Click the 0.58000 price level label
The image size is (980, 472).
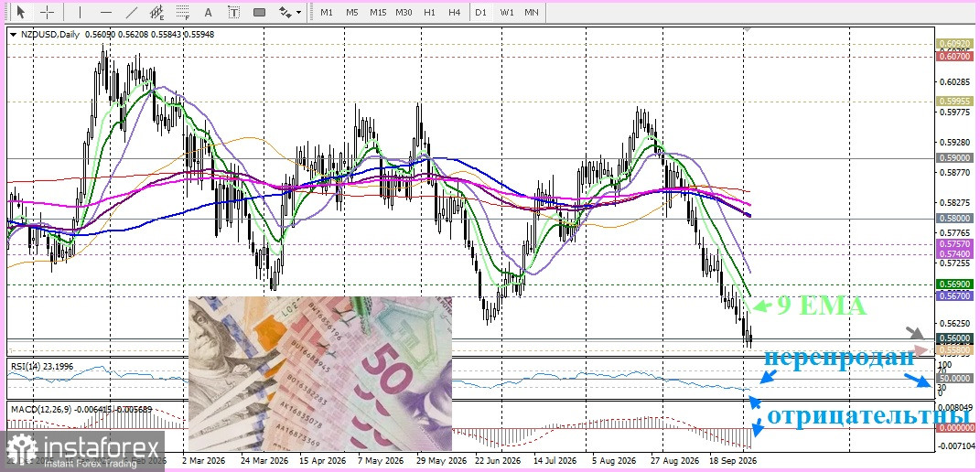pos(953,219)
